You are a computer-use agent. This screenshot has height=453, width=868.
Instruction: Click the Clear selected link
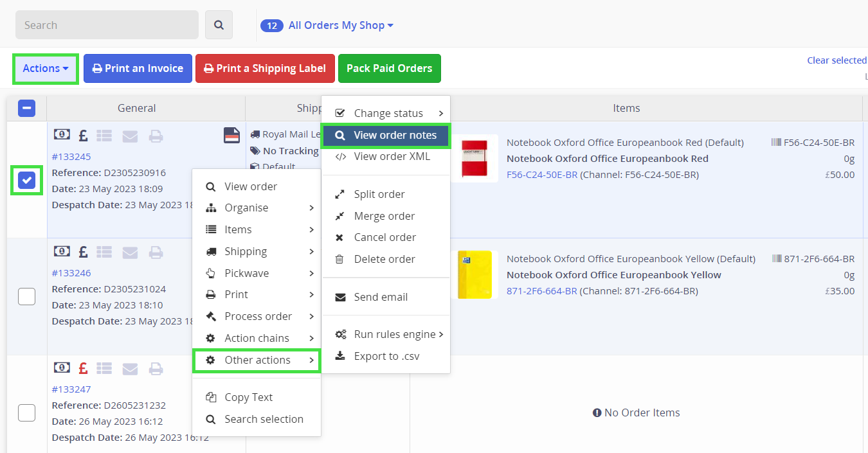pyautogui.click(x=836, y=60)
